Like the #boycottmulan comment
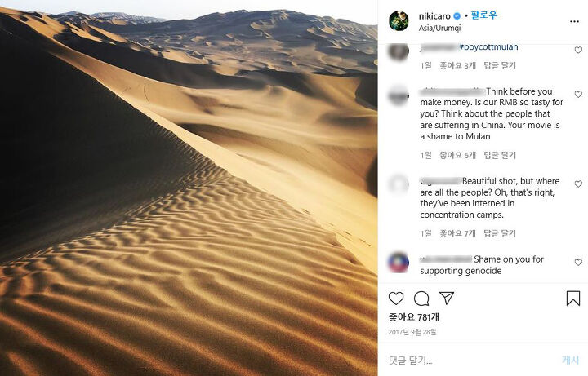The width and height of the screenshot is (588, 376). [578, 50]
